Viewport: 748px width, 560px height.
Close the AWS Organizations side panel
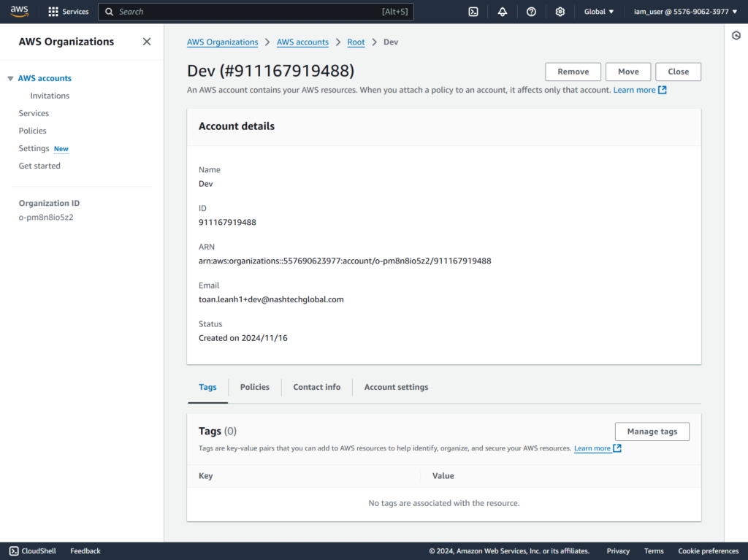147,42
